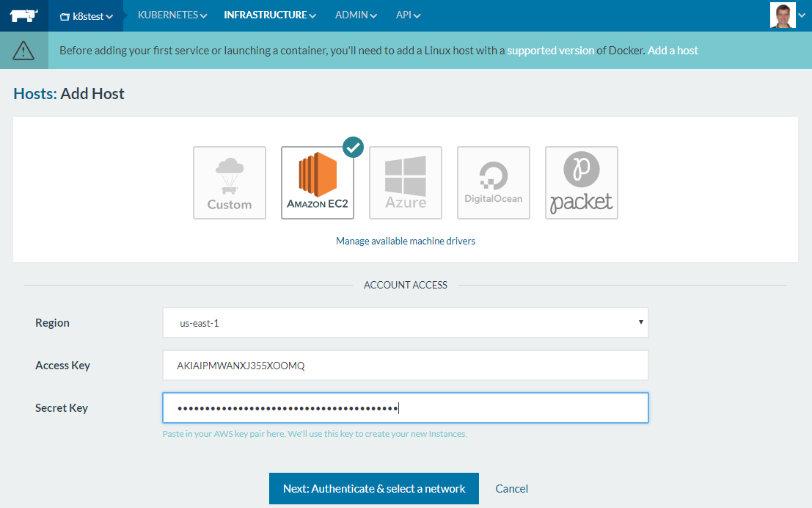Open the INFRASTRUCTURE menu
Image resolution: width=812 pixels, height=508 pixels.
coord(270,15)
